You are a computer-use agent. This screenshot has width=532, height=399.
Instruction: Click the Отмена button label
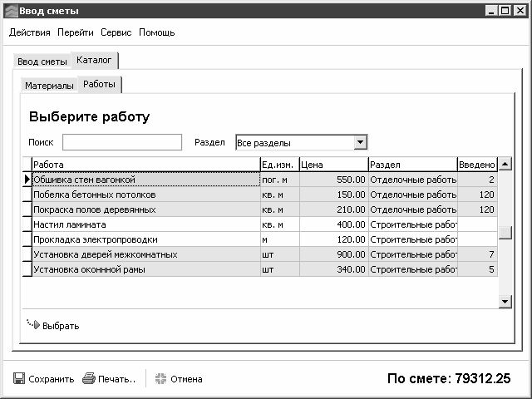[186, 379]
